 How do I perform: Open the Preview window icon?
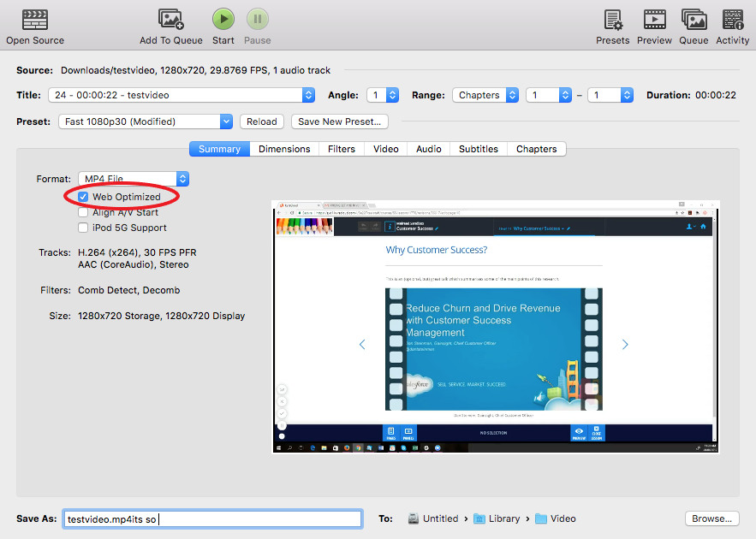[x=654, y=20]
